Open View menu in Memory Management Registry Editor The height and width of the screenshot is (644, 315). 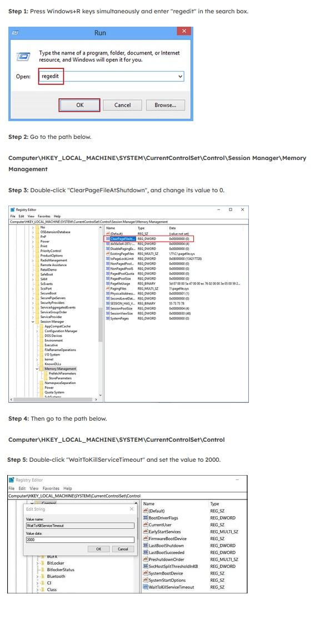point(31,216)
